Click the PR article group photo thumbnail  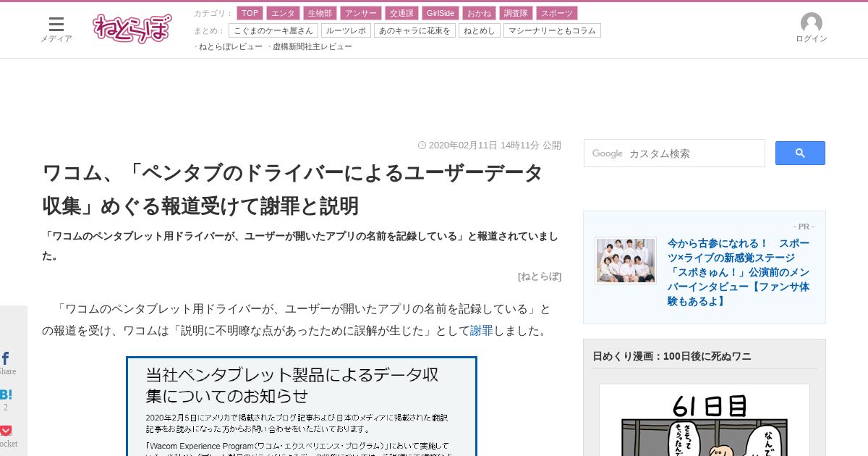click(x=626, y=261)
